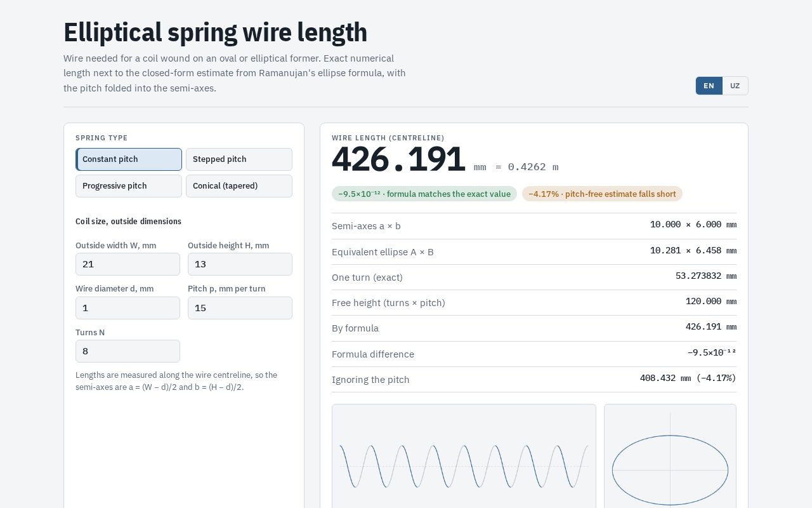Image resolution: width=812 pixels, height=508 pixels.
Task: Switch to Conical (tapered) spring type
Action: point(239,186)
